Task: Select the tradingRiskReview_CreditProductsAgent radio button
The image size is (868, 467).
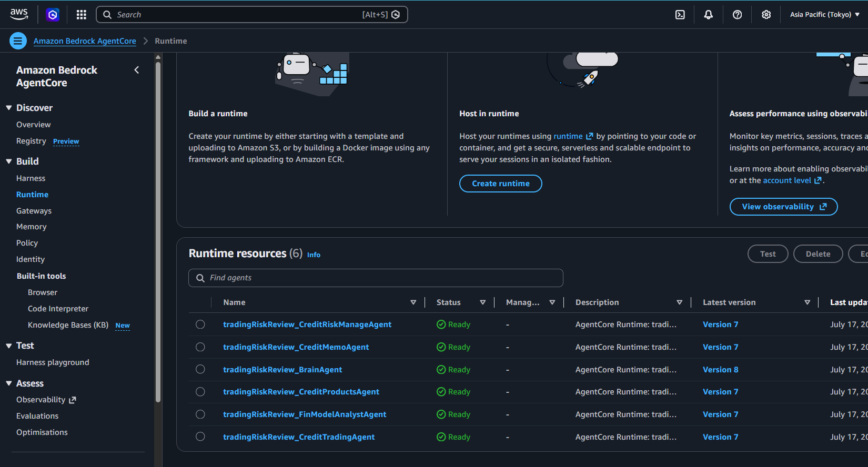Action: coord(200,392)
